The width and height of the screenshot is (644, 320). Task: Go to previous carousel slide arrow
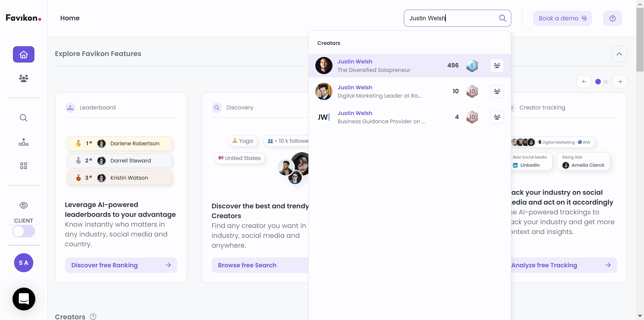click(x=584, y=82)
